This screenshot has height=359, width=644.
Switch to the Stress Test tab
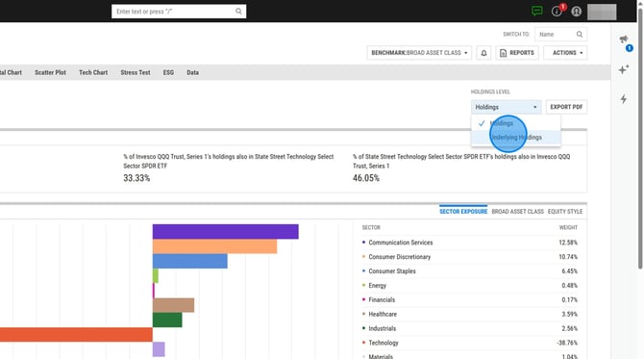click(x=136, y=72)
